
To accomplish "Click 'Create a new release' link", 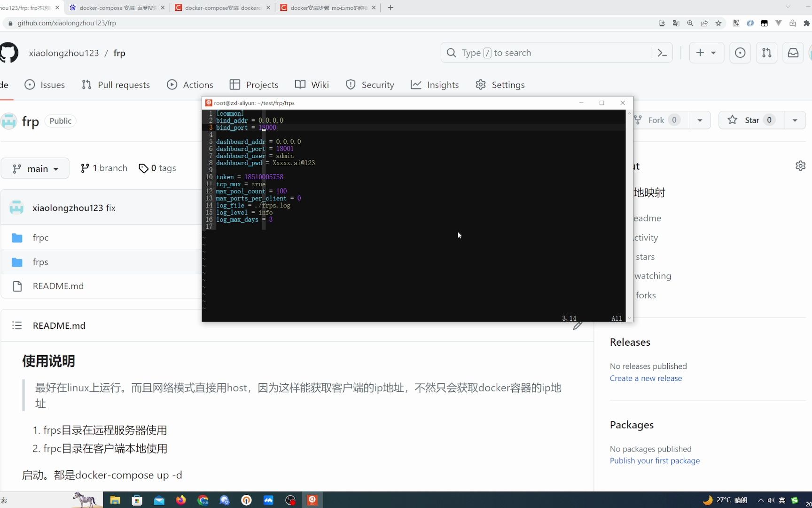I will [646, 378].
